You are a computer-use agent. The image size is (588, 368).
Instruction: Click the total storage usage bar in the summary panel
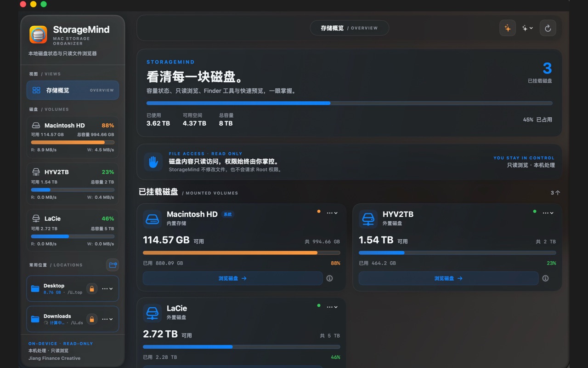click(x=350, y=103)
